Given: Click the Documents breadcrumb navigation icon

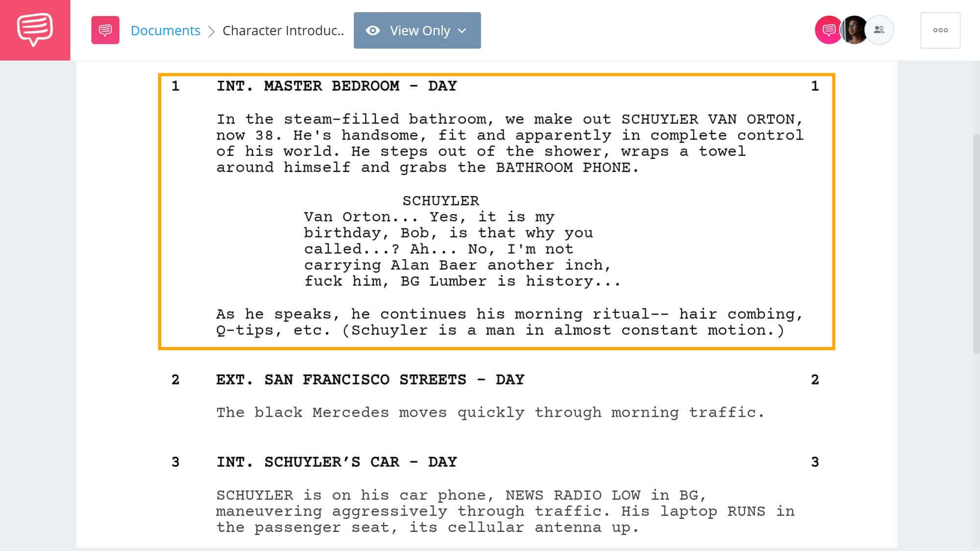Looking at the screenshot, I should coord(105,29).
